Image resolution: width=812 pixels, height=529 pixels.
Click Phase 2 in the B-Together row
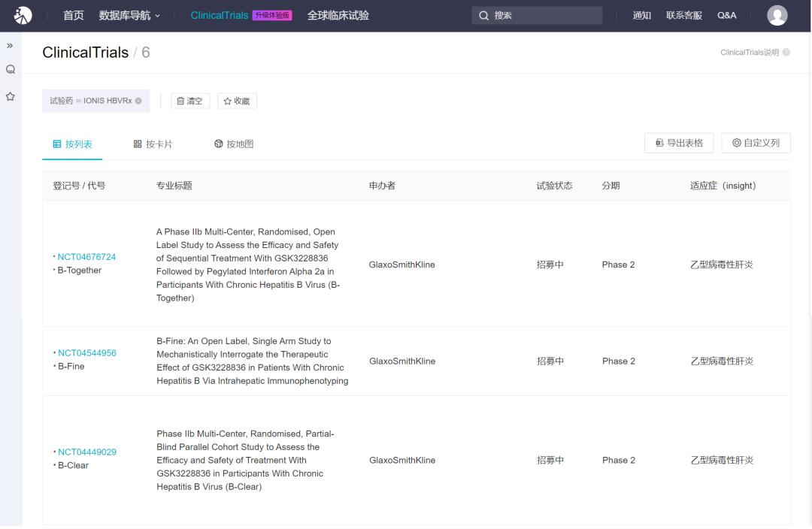[618, 264]
